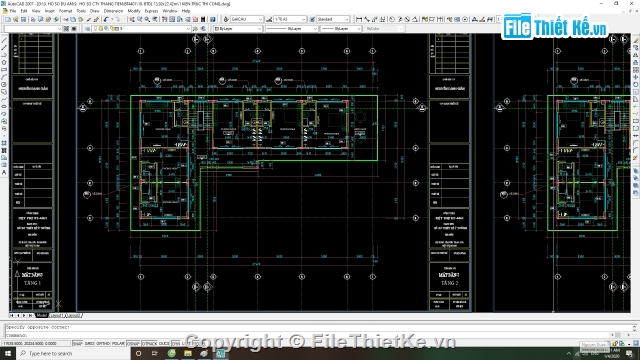
Task: Toggle GRID display in status bar
Action: click(89, 344)
